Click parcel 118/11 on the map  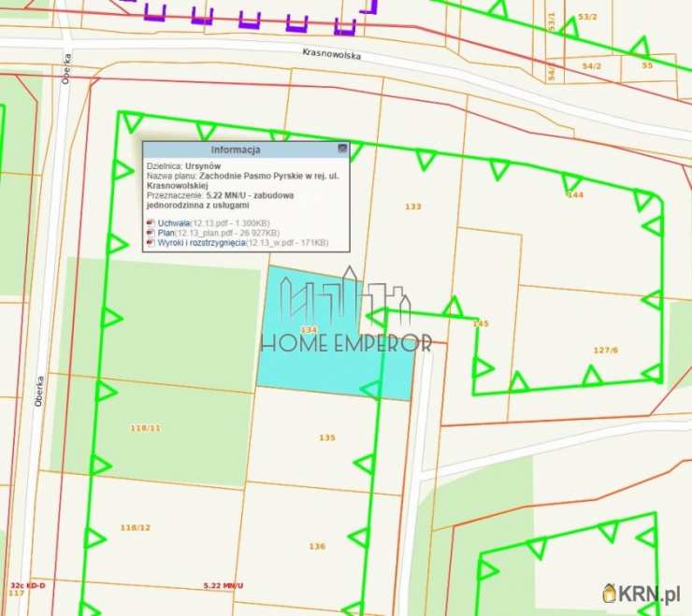pos(145,427)
